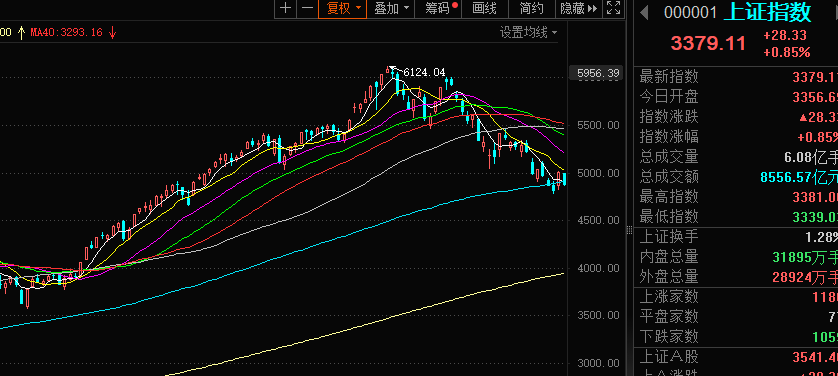Viewport: 838px width, 376px height.
Task: Click the 6124.04 peak price marker
Action: [424, 72]
